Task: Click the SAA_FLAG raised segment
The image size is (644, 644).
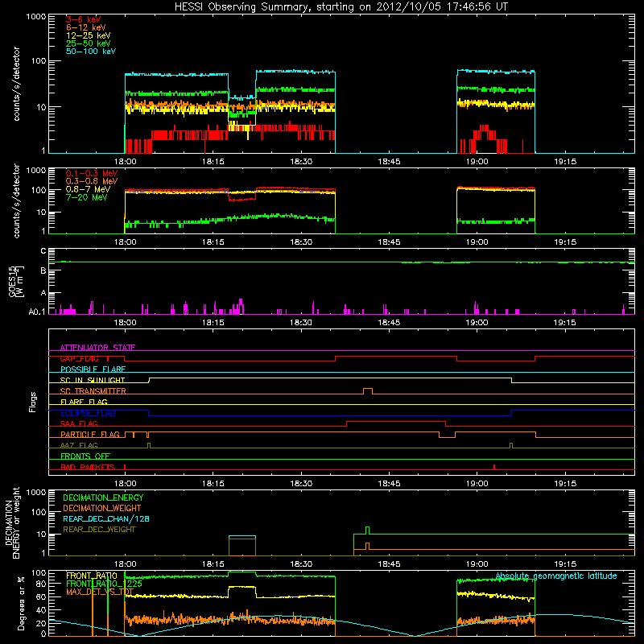Action: coord(396,421)
